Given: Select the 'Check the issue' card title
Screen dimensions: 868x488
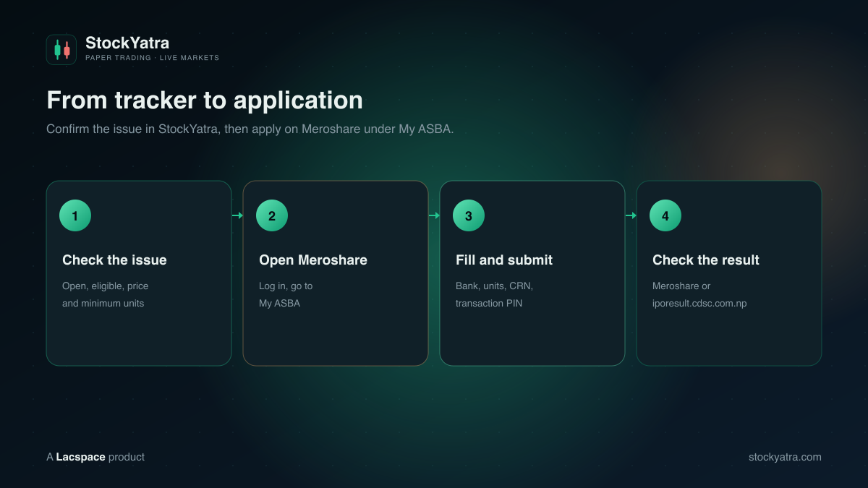Looking at the screenshot, I should point(114,260).
